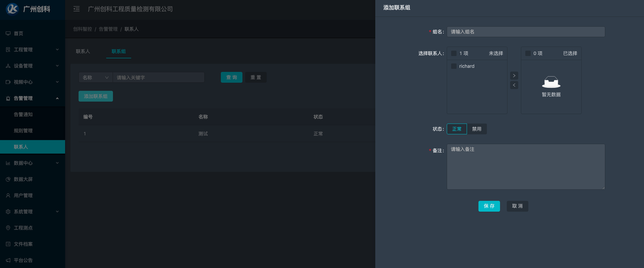Check the select-all box for 已选择 list
This screenshot has width=644, height=268.
(528, 53)
